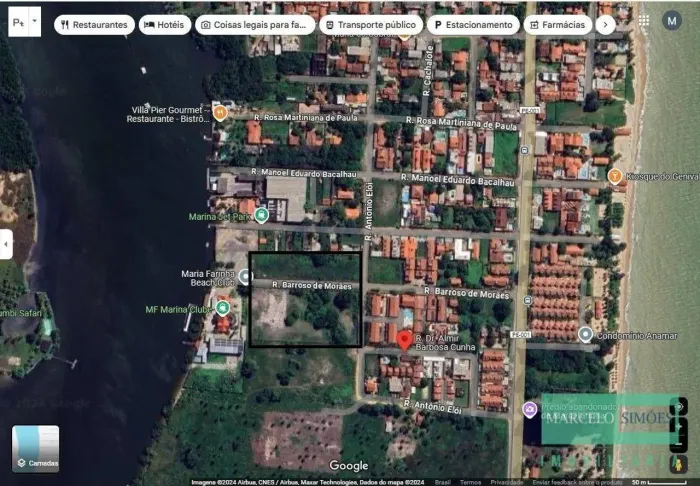Show more category chips with the arrow
Screen dimensions: 700x486
(606, 25)
